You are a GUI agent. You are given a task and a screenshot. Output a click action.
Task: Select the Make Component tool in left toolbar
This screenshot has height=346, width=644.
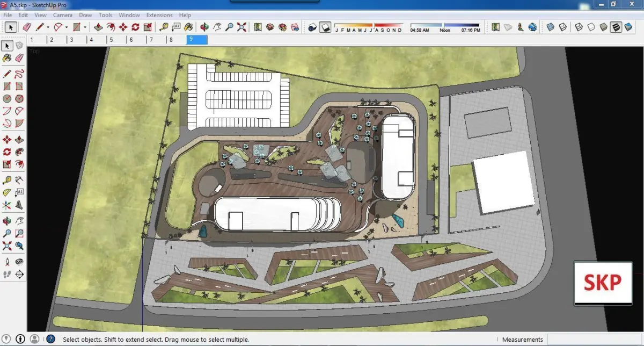coord(19,46)
